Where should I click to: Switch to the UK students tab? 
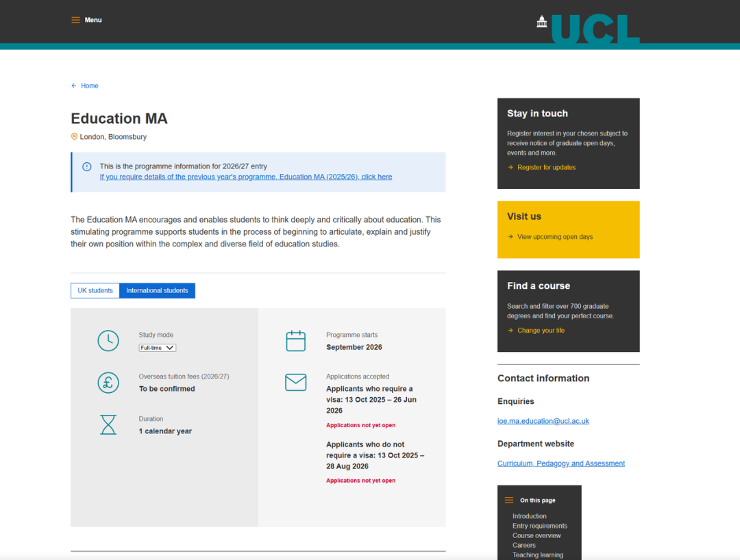click(95, 291)
